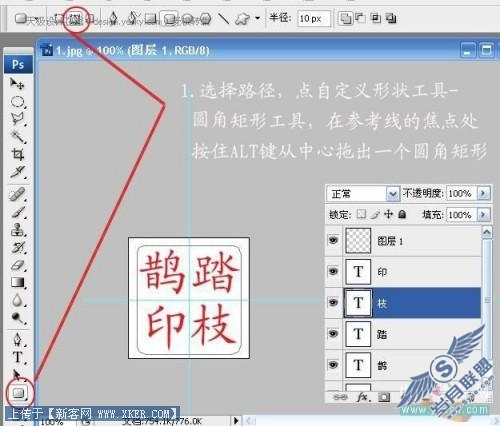Image resolution: width=500 pixels, height=426 pixels.
Task: Select the Clone Stamp tool
Action: pos(18,230)
